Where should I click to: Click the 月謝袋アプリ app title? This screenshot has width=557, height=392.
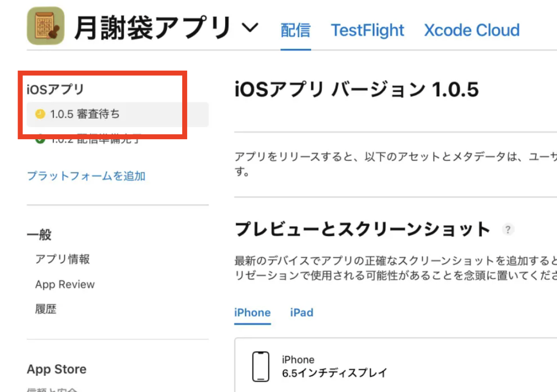point(152,28)
